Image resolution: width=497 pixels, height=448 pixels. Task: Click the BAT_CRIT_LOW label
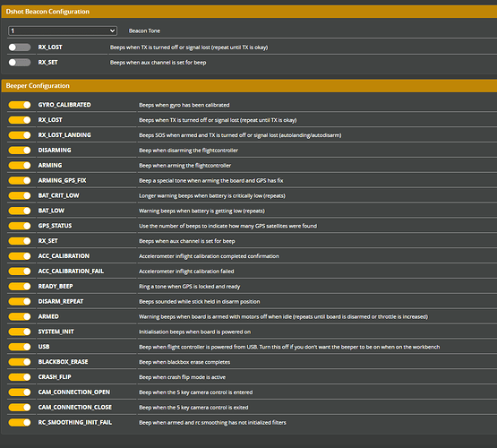58,195
